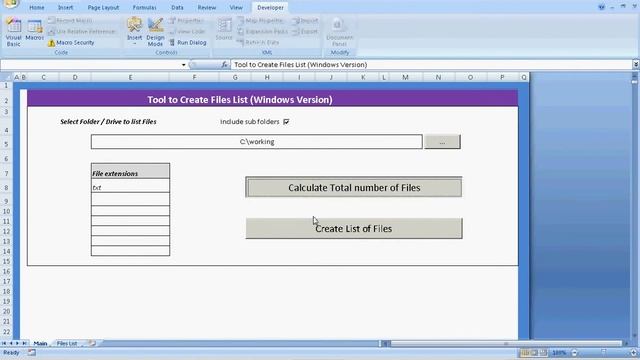The width and height of the screenshot is (640, 360).
Task: Click the Select All corner button
Action: [6, 77]
